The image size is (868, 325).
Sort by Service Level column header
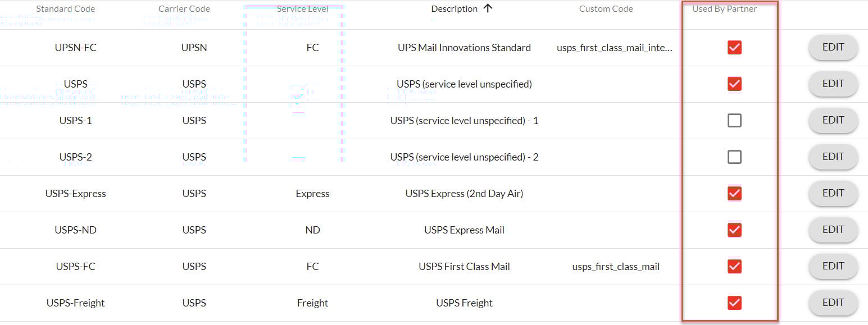[x=302, y=9]
